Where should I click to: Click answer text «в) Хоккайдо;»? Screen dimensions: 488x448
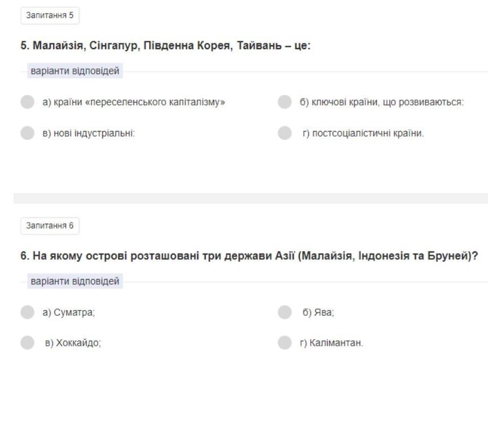73,343
